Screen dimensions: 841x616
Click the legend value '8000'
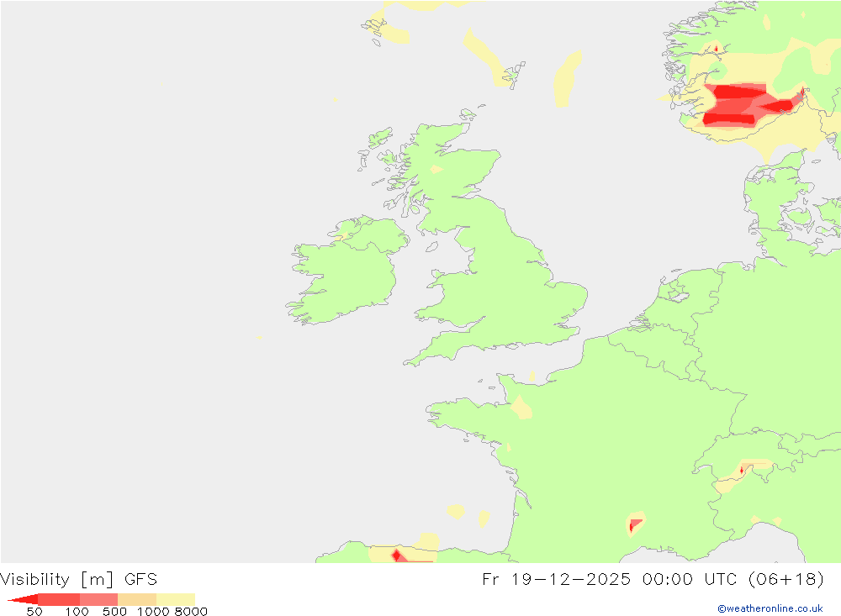tap(191, 612)
